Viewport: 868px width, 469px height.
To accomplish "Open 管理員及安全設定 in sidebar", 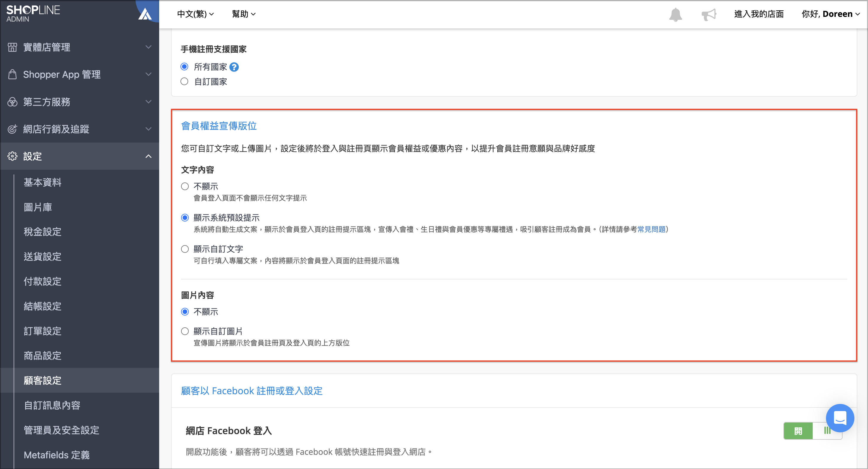I will [61, 430].
